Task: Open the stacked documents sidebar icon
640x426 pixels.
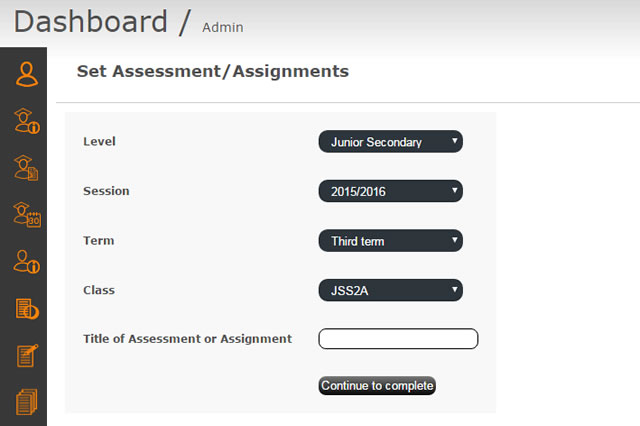Action: (x=27, y=402)
